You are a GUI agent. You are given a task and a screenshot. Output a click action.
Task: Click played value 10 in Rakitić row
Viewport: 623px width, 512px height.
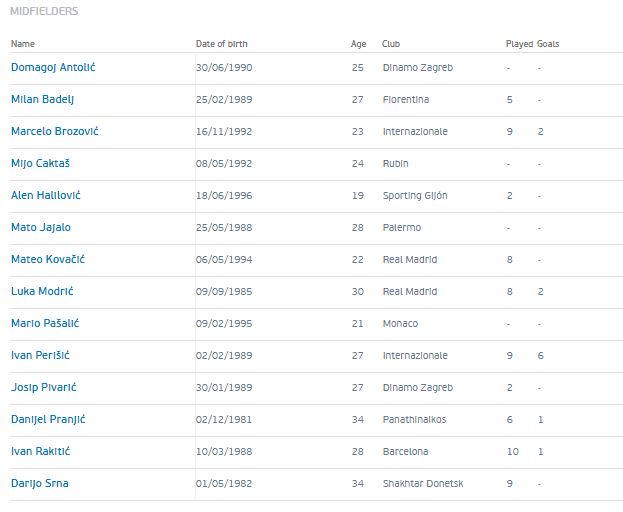[513, 452]
